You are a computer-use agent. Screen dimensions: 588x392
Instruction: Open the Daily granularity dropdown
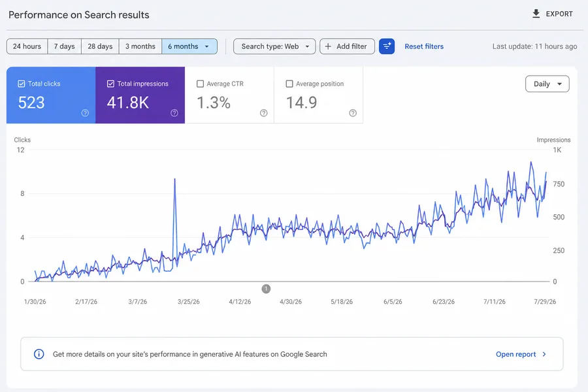click(547, 84)
